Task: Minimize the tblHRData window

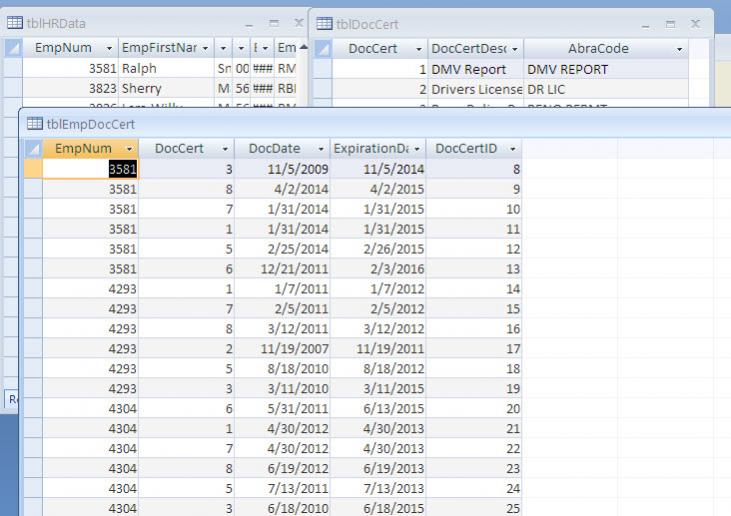Action: 250,22
